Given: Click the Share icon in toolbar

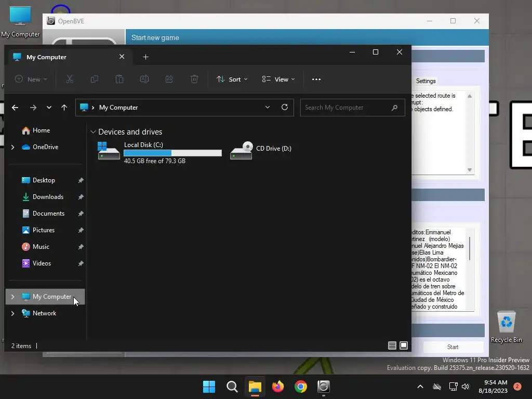Looking at the screenshot, I should 169,79.
